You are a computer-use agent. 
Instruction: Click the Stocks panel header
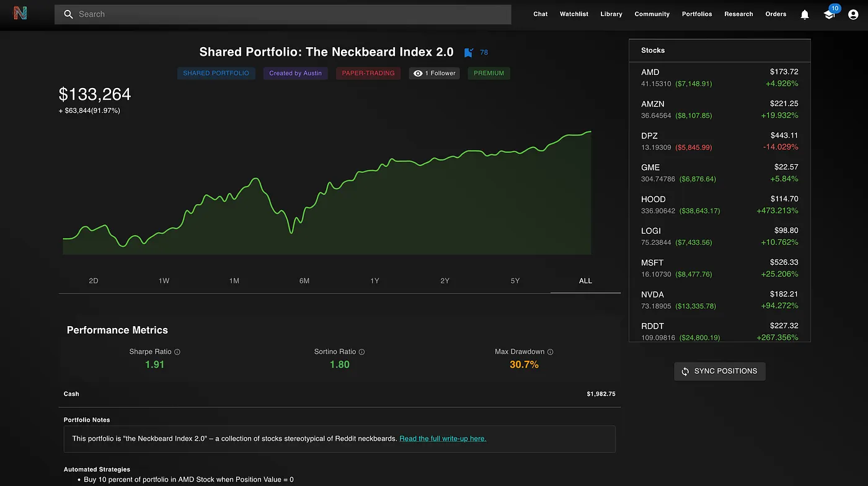720,50
